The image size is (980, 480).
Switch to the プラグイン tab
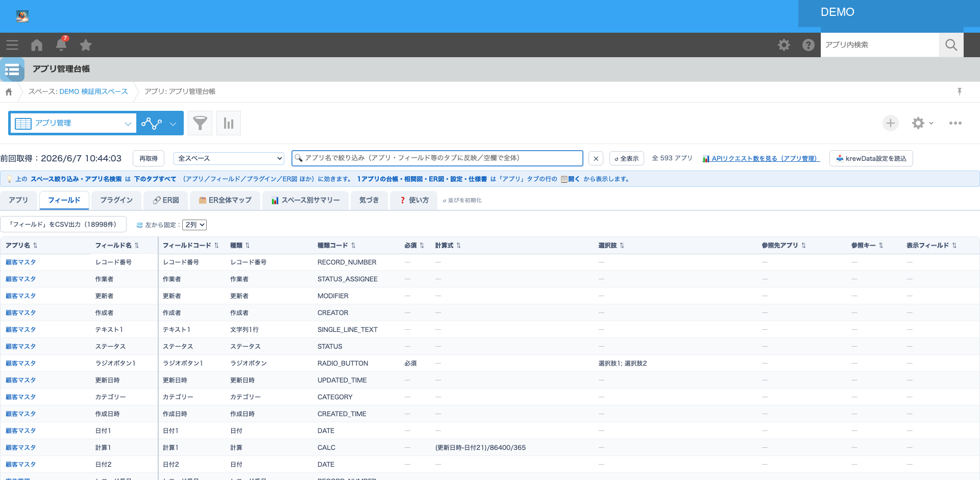[116, 200]
